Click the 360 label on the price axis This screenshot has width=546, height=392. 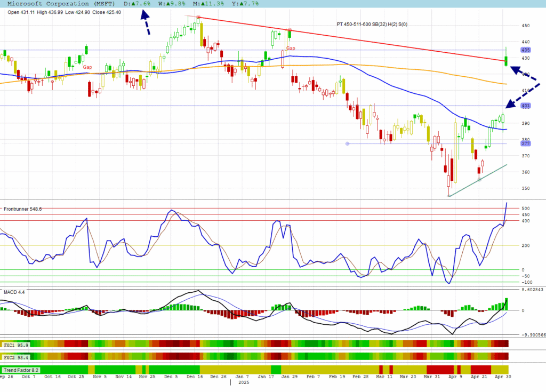[x=525, y=172]
